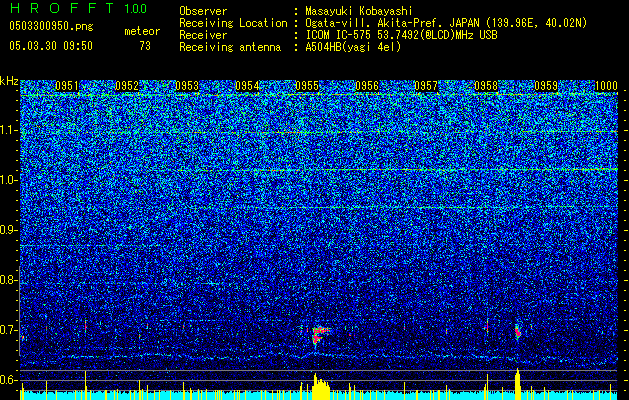Viewport: 629px width, 400px height.
Task: Click the 0958 time marker
Action: [486, 86]
